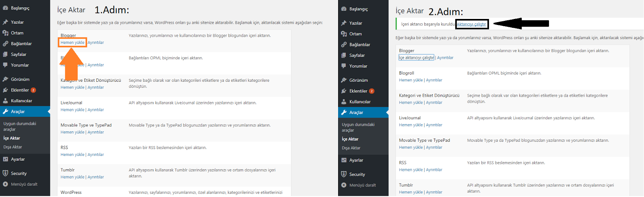The image size is (644, 197).
Task: Click the Eklentiler update badge 2 in the 2.Adım screenshot
Action: 372,91
